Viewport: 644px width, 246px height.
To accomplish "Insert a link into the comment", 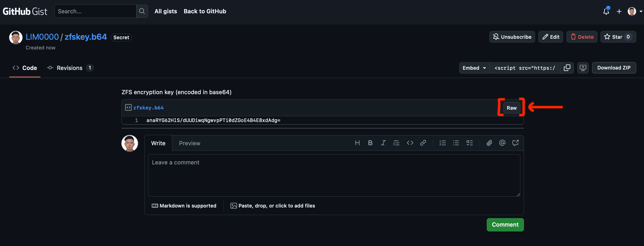I will click(423, 143).
